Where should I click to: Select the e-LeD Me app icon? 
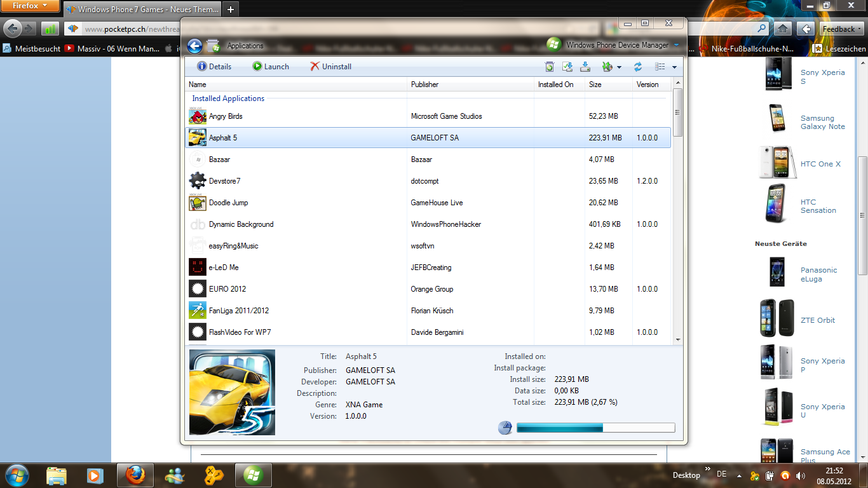(x=198, y=268)
